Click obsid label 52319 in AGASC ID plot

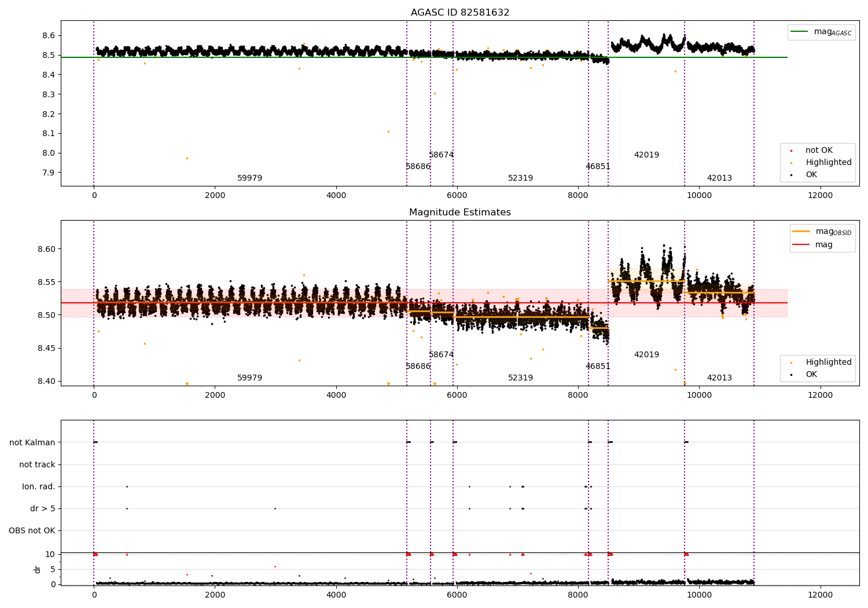point(521,178)
